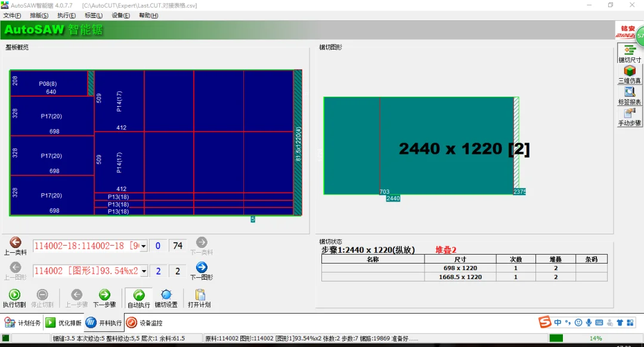Expand the 114002-18 material dropdown
The image size is (644, 347).
pyautogui.click(x=144, y=246)
